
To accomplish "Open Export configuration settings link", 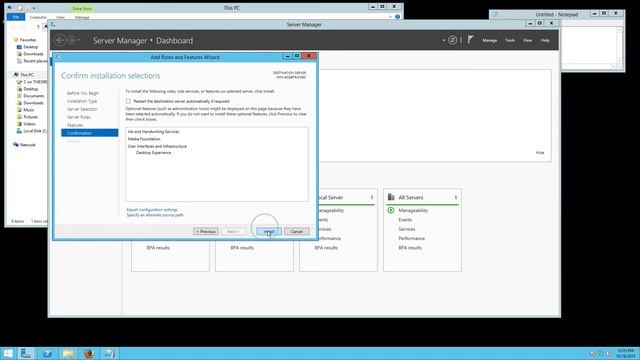I will pyautogui.click(x=152, y=210).
